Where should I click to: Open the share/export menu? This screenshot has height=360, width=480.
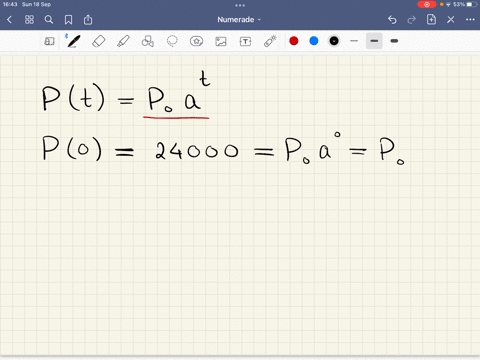(x=88, y=20)
